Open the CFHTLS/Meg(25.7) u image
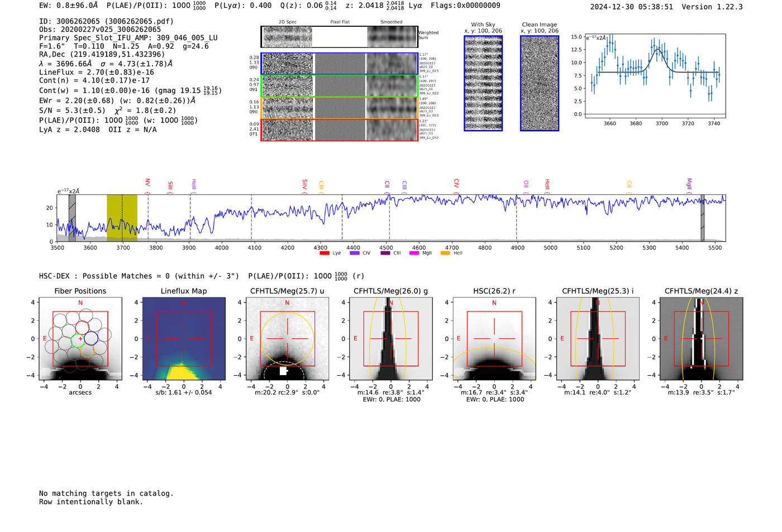 (287, 339)
